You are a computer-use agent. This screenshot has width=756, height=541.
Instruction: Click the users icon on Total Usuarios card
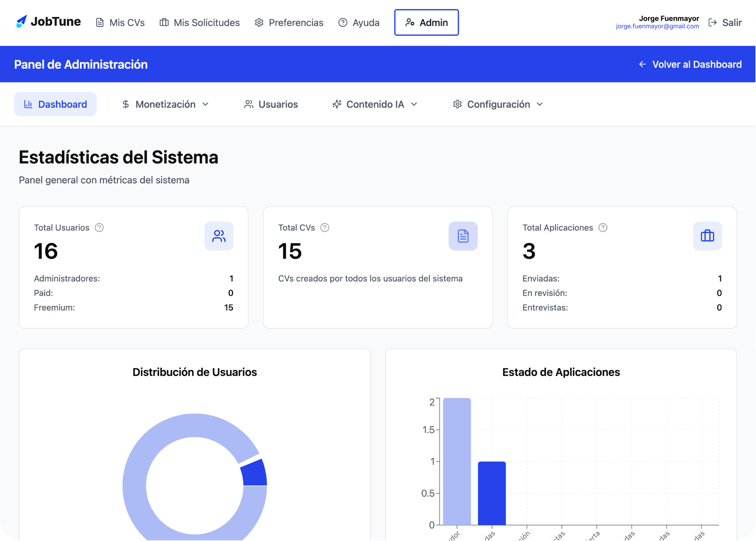[219, 236]
